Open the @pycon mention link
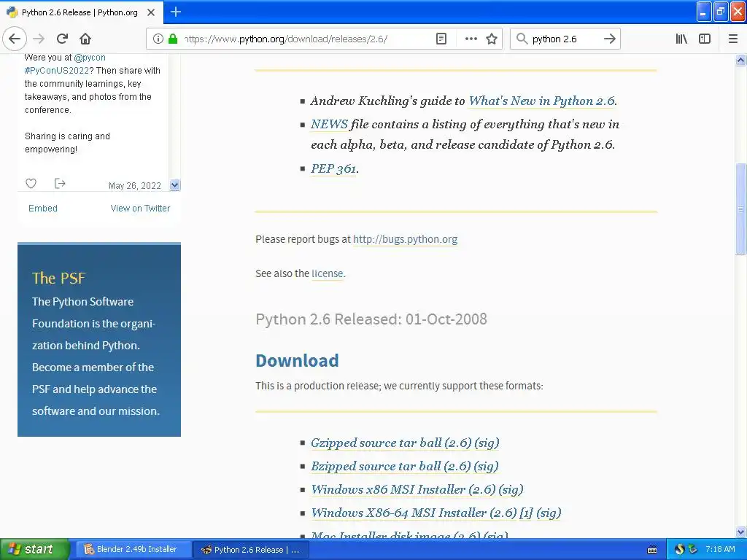Image resolution: width=747 pixels, height=560 pixels. click(x=90, y=58)
